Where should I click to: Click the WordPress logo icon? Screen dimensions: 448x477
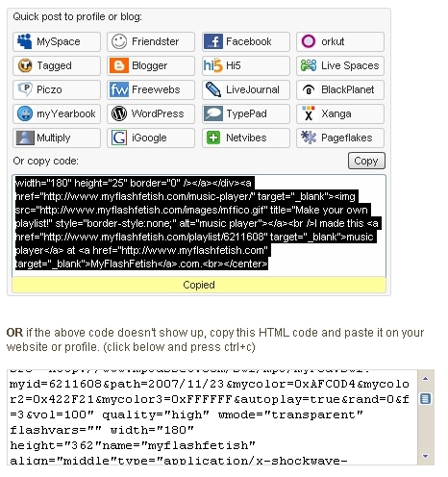[119, 113]
